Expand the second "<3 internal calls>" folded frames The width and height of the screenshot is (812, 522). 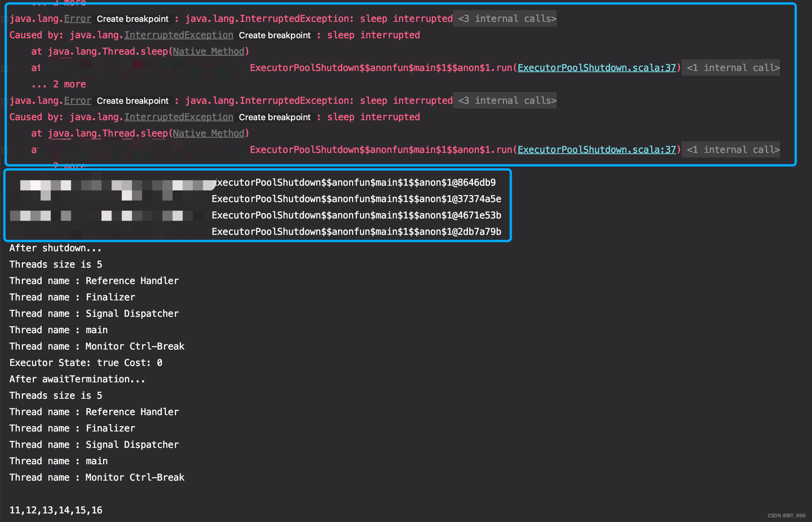[505, 100]
